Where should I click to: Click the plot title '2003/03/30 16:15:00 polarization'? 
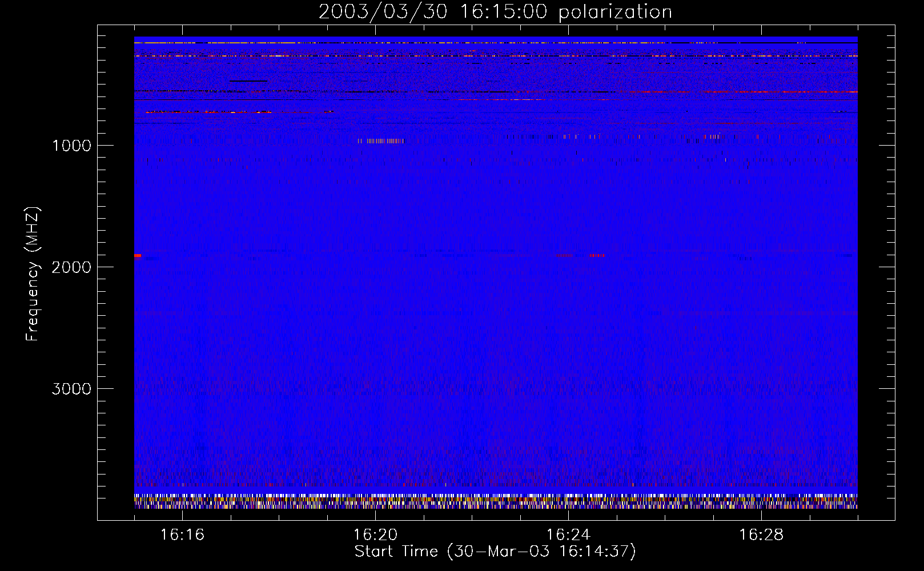[x=495, y=11]
